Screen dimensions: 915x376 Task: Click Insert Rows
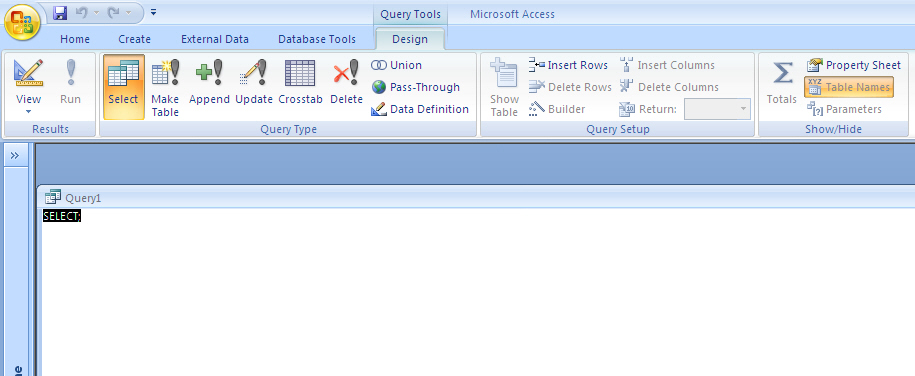click(568, 65)
